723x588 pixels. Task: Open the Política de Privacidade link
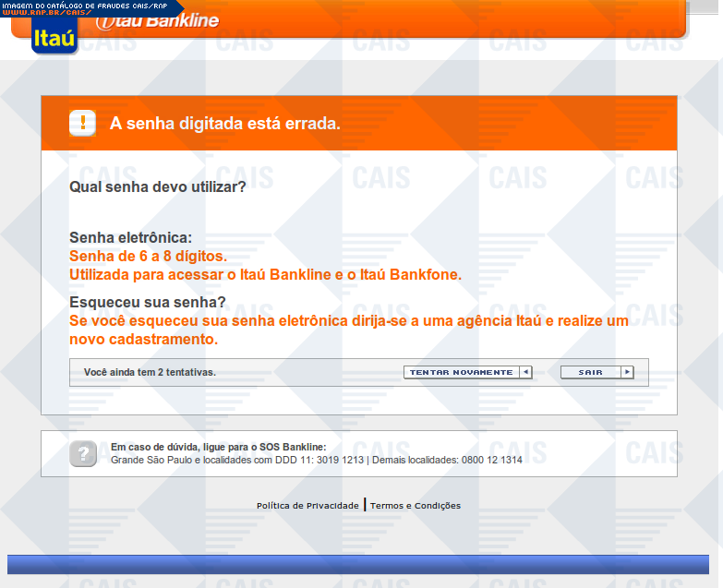307,506
